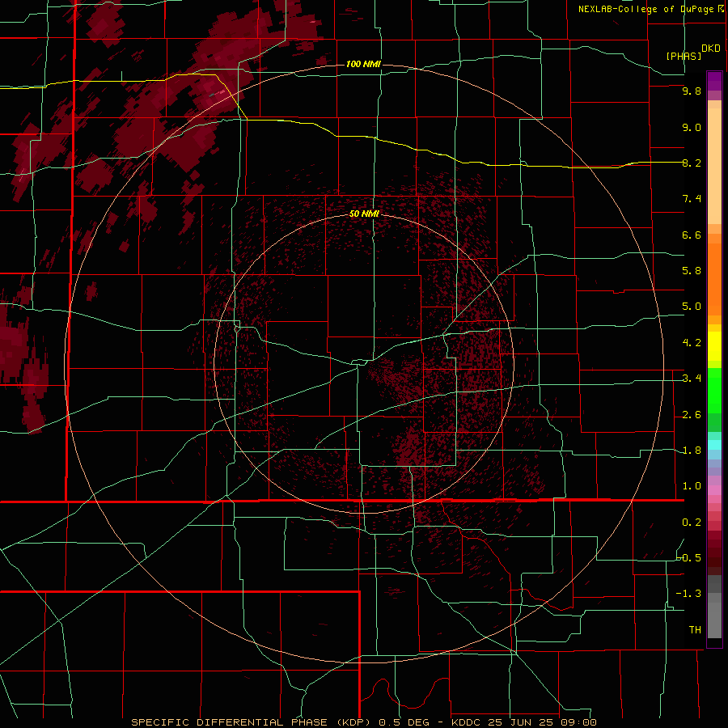
Task: Select the 4.2 value on the scale
Action: (692, 343)
